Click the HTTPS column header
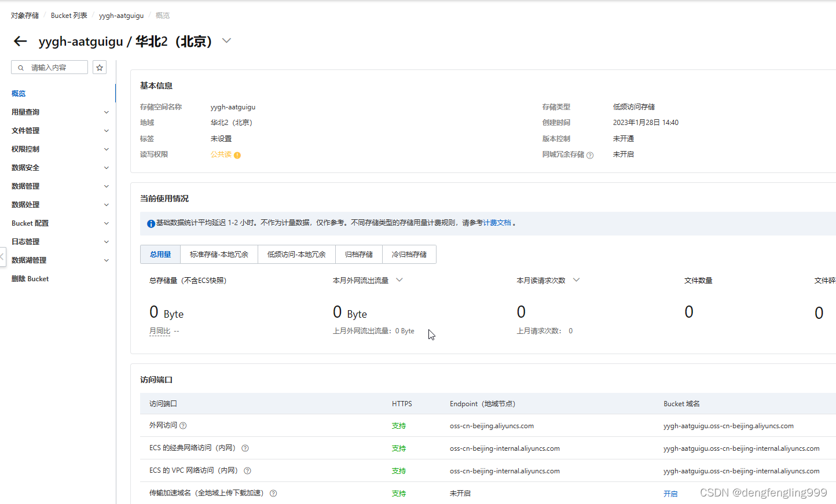 402,404
